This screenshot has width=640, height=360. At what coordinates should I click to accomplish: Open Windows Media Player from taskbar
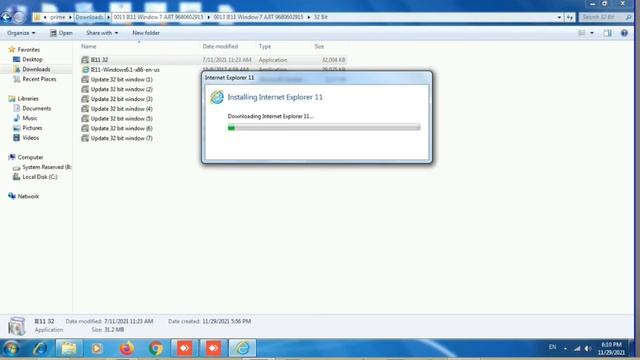[x=97, y=348]
